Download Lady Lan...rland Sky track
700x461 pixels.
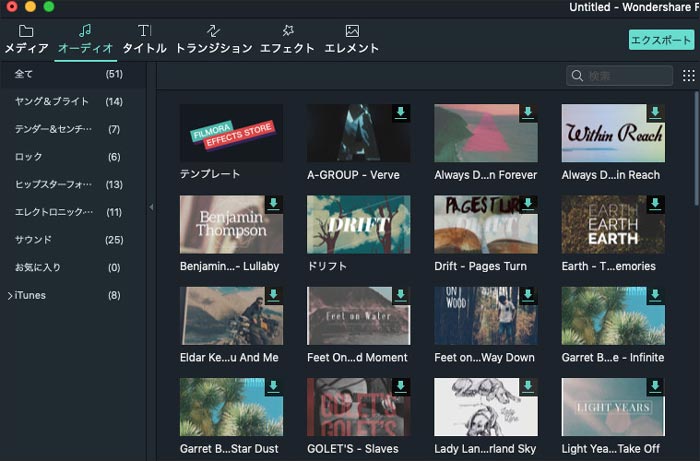[x=528, y=387]
